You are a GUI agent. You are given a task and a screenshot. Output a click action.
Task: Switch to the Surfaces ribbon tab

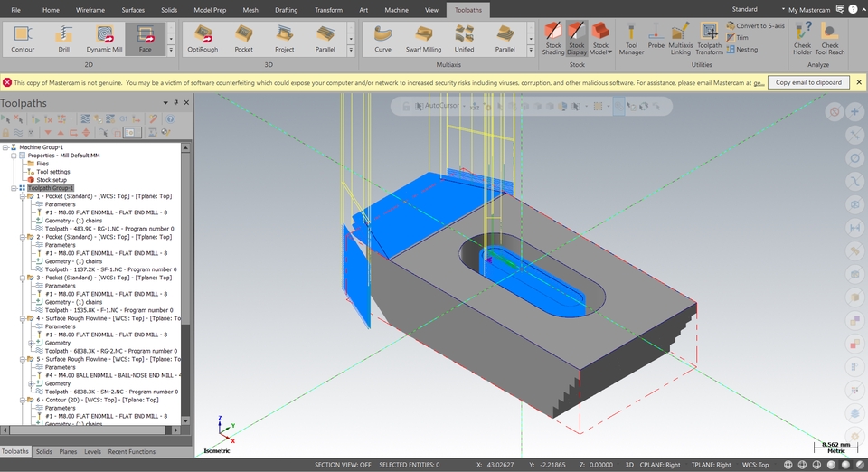pyautogui.click(x=133, y=10)
